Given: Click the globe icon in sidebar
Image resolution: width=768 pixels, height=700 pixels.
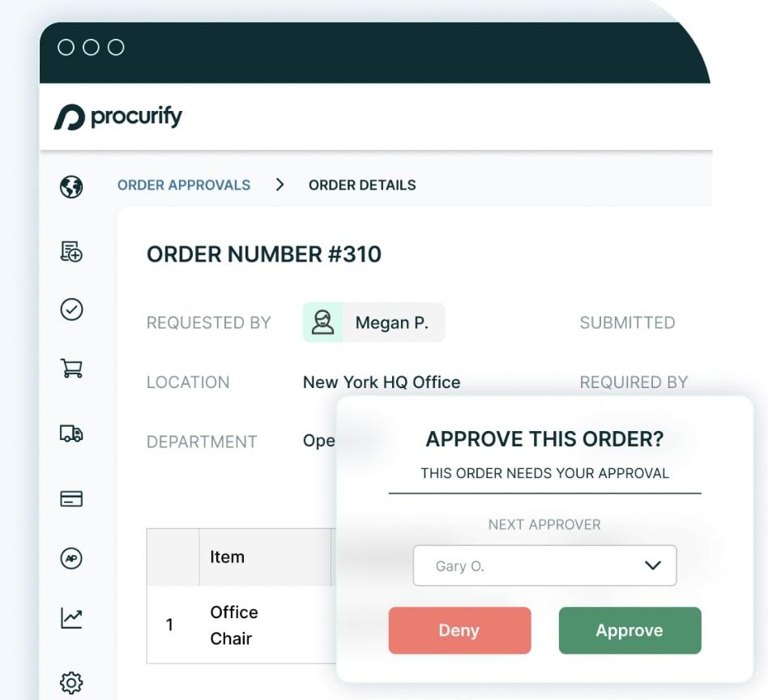Looking at the screenshot, I should pos(71,187).
